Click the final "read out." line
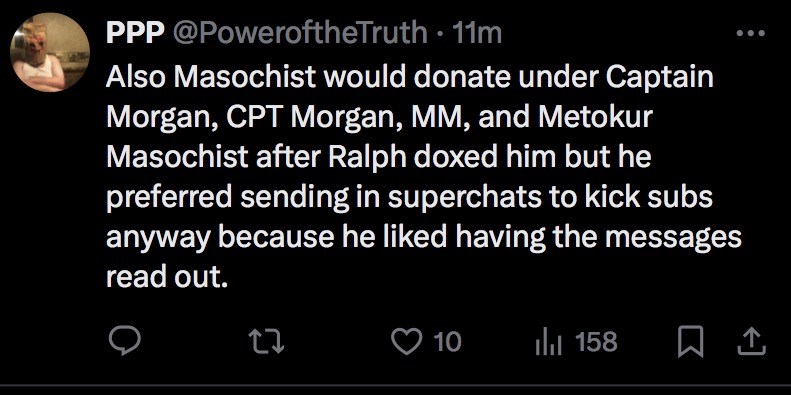This screenshot has height=395, width=791. (x=167, y=277)
